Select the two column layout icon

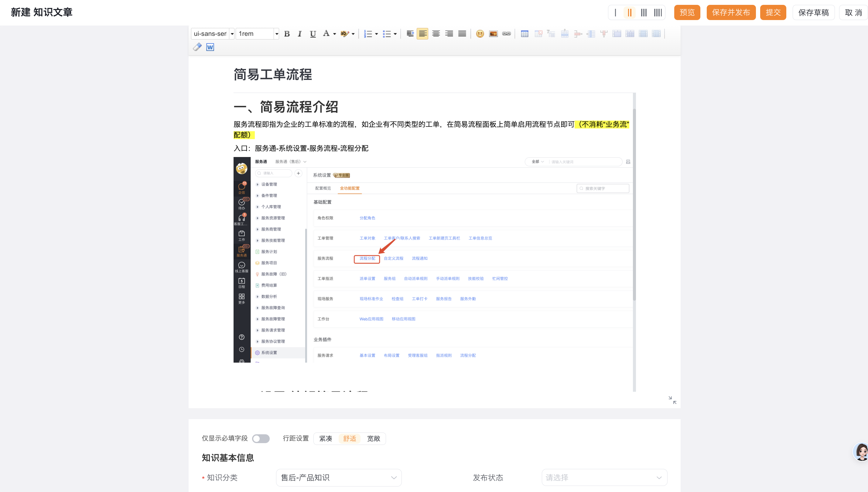(630, 12)
